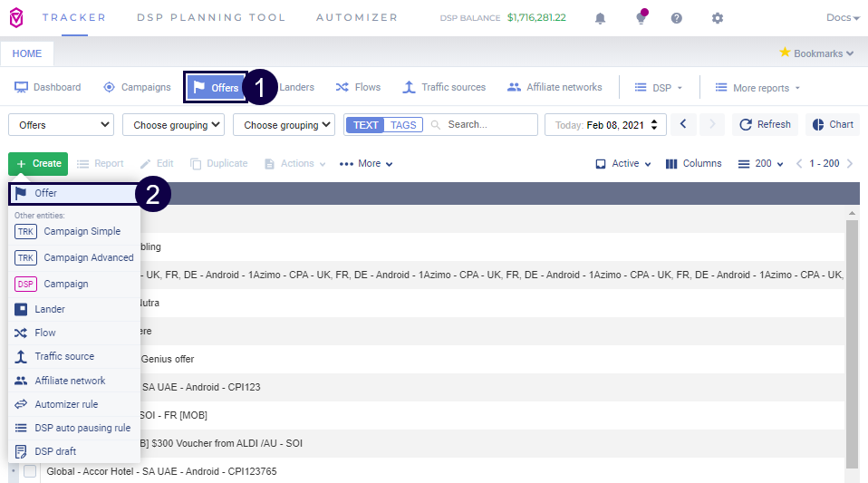
Task: Click the Refresh button
Action: 763,125
